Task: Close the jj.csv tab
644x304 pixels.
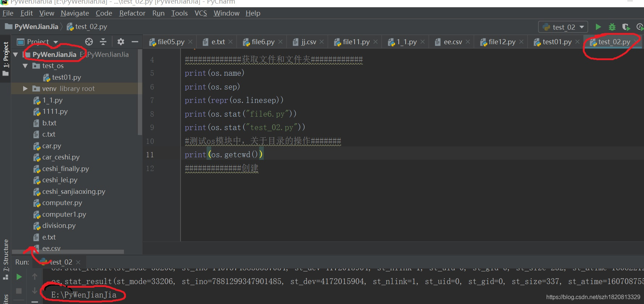Action: [x=322, y=42]
